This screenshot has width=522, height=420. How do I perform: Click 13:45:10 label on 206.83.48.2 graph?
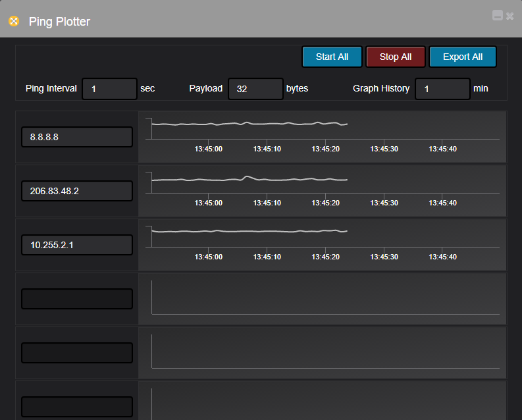pos(267,203)
